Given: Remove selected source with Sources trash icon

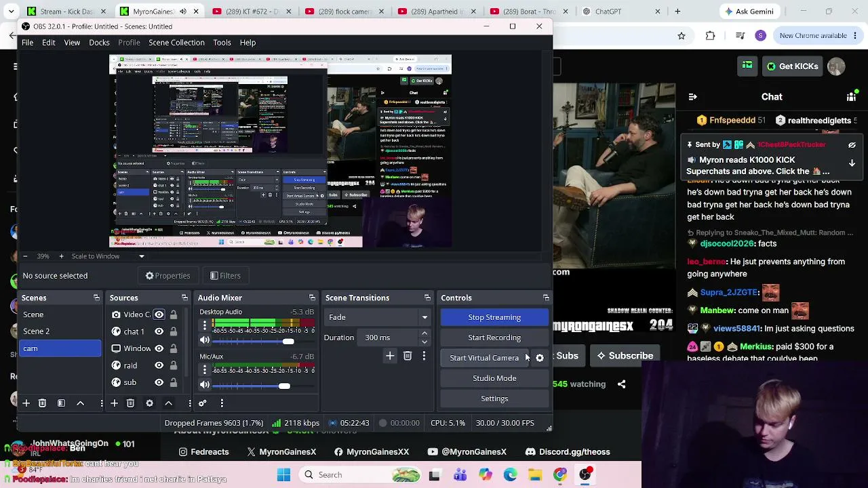Looking at the screenshot, I should [x=130, y=403].
